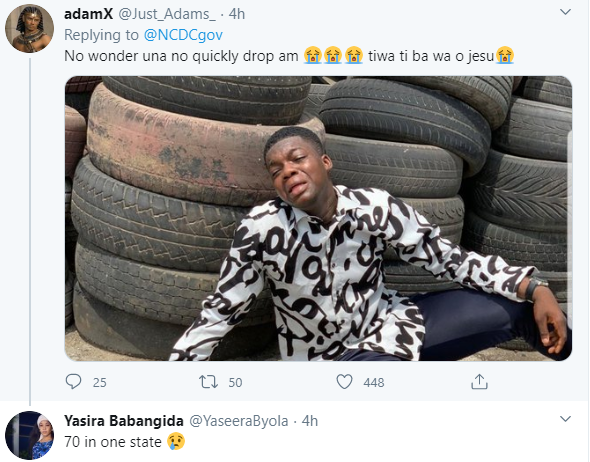Screen dimensions: 590x462
Task: Open Yasira Babangida's profile avatar
Action: 29,435
